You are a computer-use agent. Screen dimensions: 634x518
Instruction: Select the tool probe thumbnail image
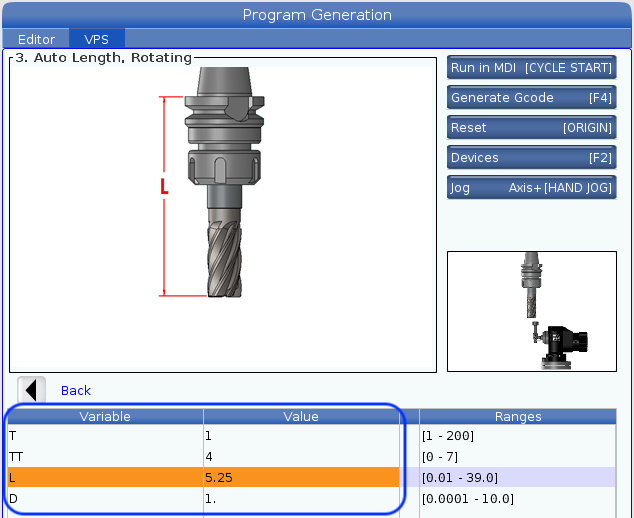click(532, 310)
